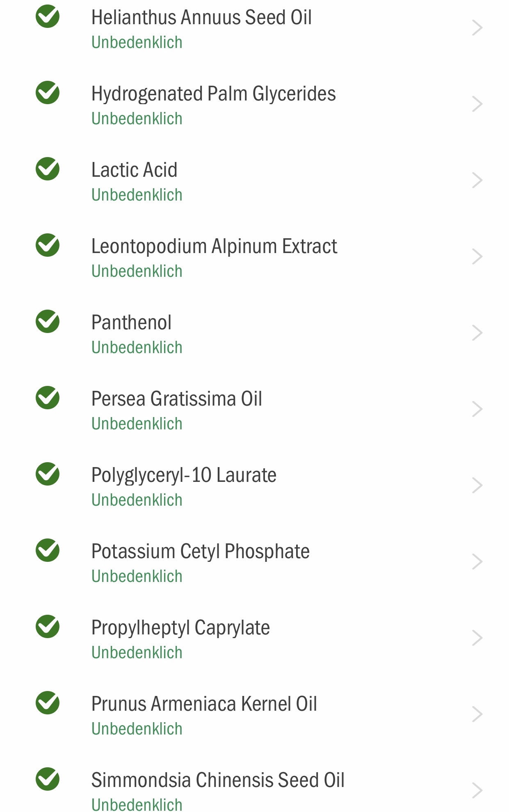This screenshot has height=812, width=509.
Task: Tap green checkmark beside Hydrogenated Palm Glycerides
Action: point(48,93)
